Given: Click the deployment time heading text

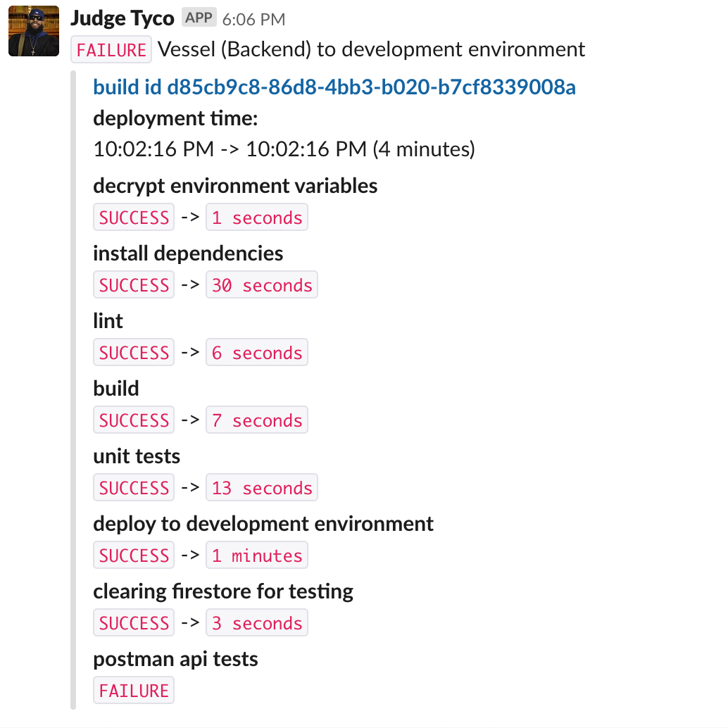Looking at the screenshot, I should tap(175, 118).
